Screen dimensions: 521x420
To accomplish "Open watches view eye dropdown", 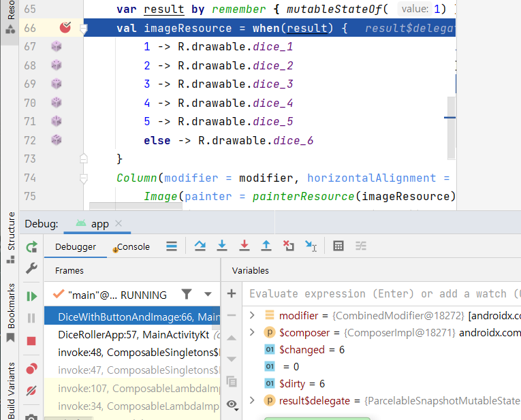I will (x=232, y=405).
